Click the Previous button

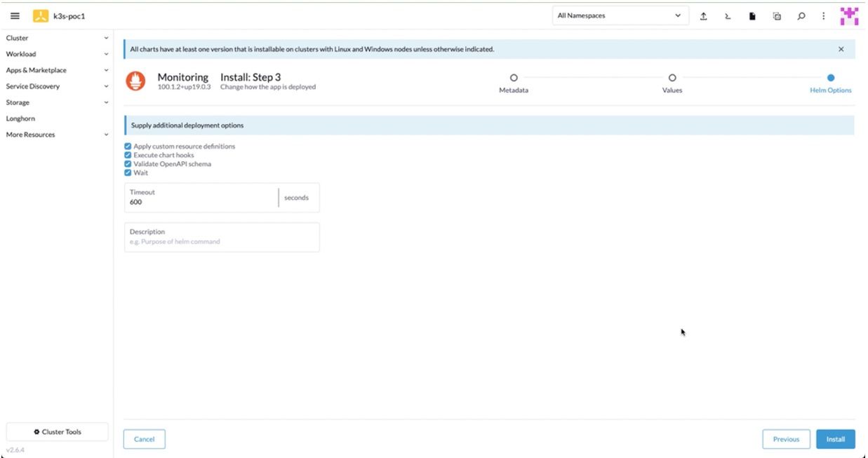pyautogui.click(x=786, y=439)
